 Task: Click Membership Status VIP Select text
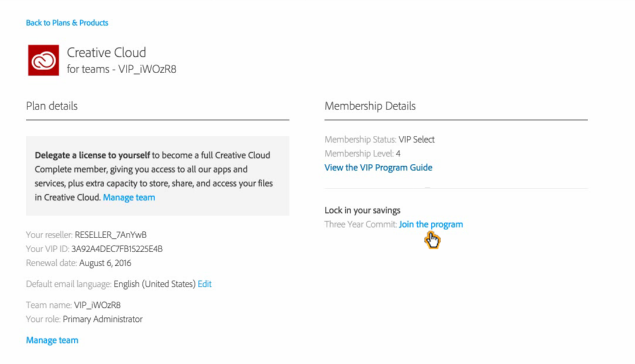[379, 139]
